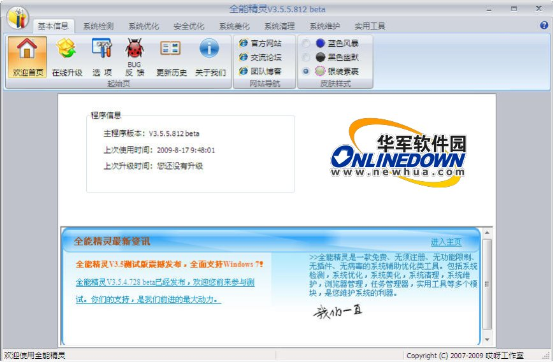The height and width of the screenshot is (362, 554).
Task: Maximize the 全能精灵 window
Action: click(514, 9)
